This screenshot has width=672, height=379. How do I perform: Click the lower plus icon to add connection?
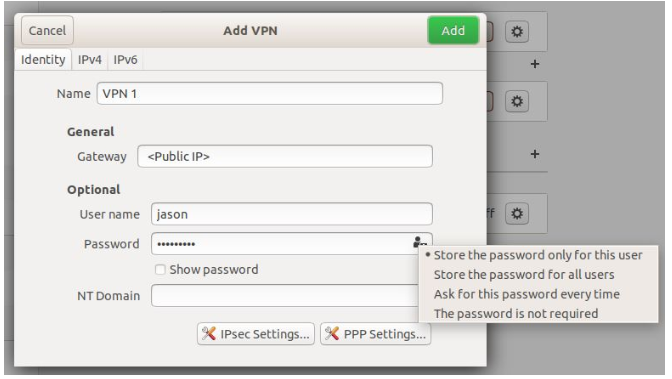(534, 154)
